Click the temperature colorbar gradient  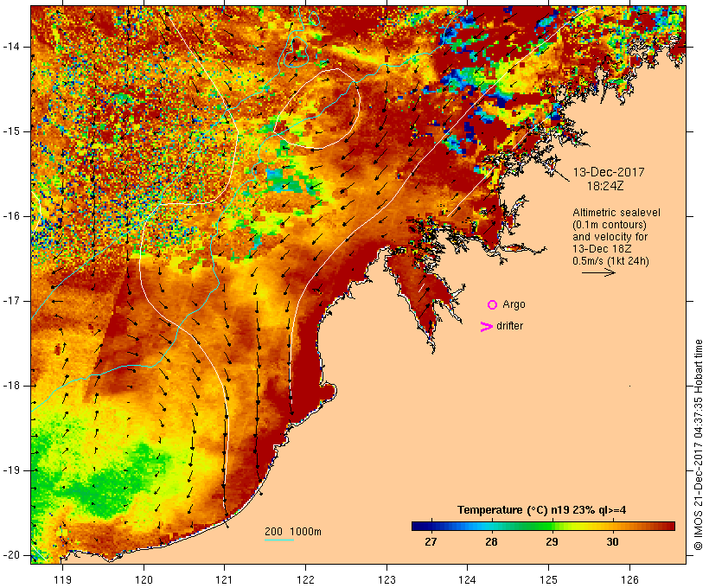coord(543,526)
